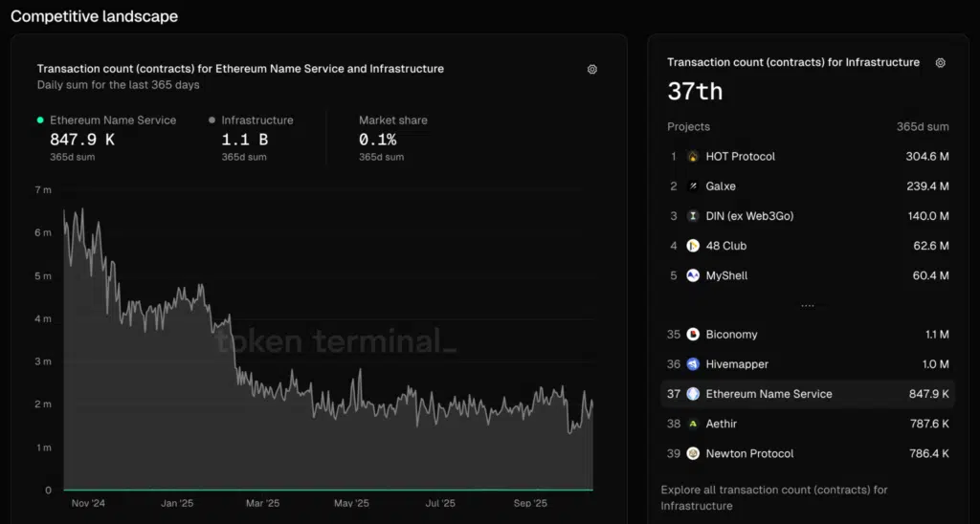The height and width of the screenshot is (524, 980).
Task: Click the 239.4 M value for Galxe
Action: (927, 186)
